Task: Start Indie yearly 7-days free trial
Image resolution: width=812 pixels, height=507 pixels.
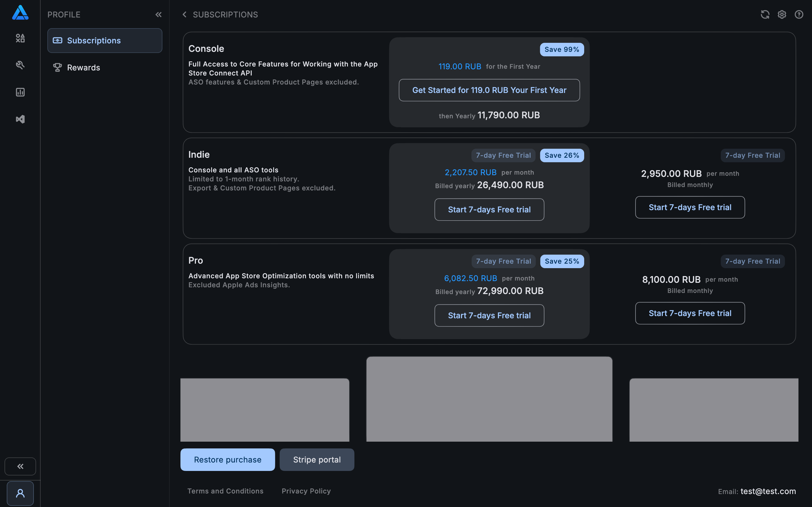Action: (x=489, y=210)
